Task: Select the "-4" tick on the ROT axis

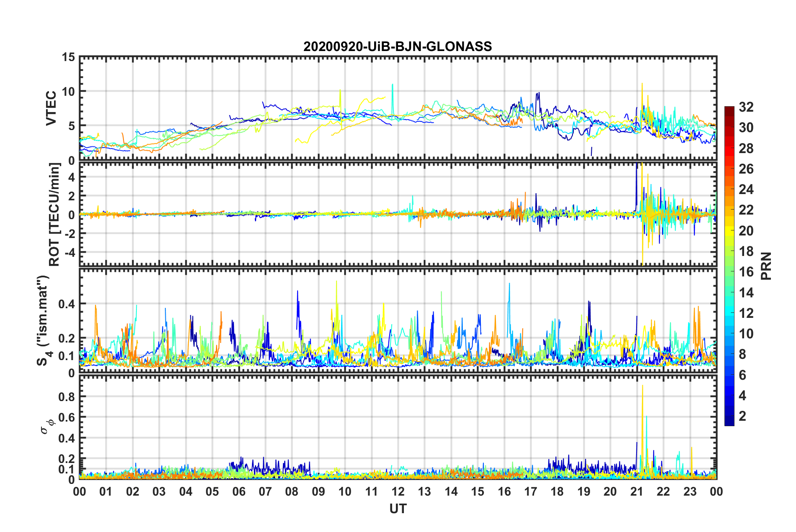Action: [x=69, y=253]
